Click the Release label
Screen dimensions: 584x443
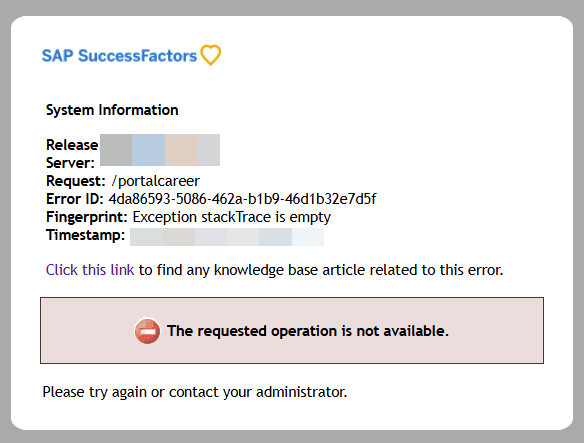pos(73,145)
